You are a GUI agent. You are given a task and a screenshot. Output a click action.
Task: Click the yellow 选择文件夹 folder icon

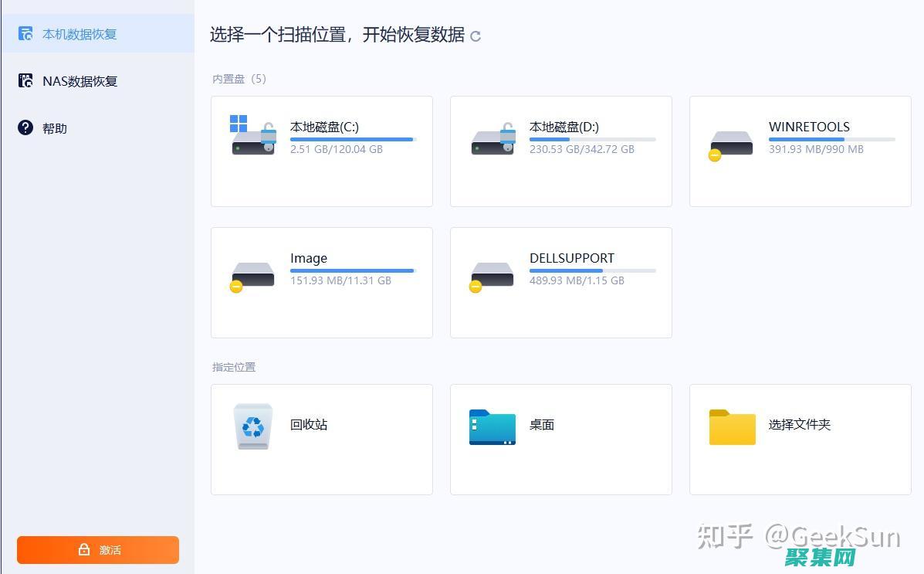731,426
